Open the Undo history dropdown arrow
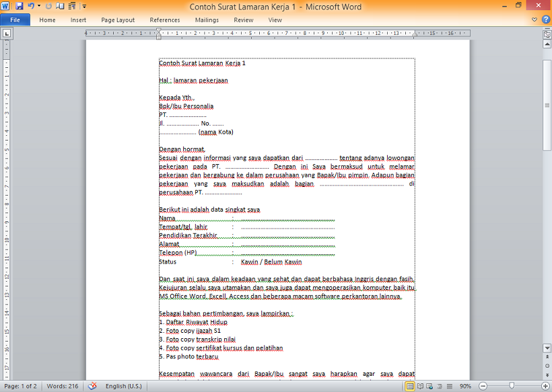552x392 pixels. click(x=39, y=6)
